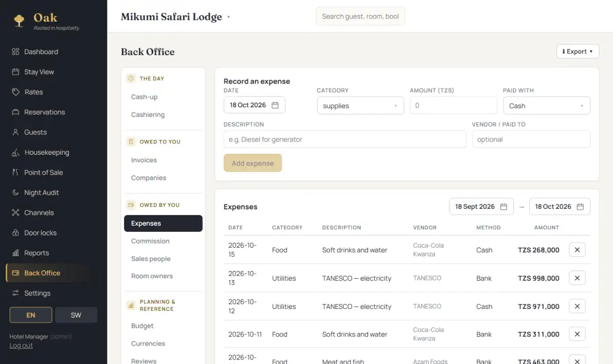This screenshot has width=613, height=364.
Task: Click the Dashboard grid icon
Action: pos(15,52)
